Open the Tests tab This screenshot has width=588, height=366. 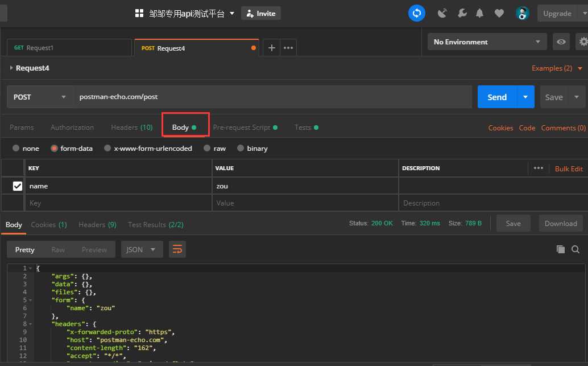tap(307, 128)
